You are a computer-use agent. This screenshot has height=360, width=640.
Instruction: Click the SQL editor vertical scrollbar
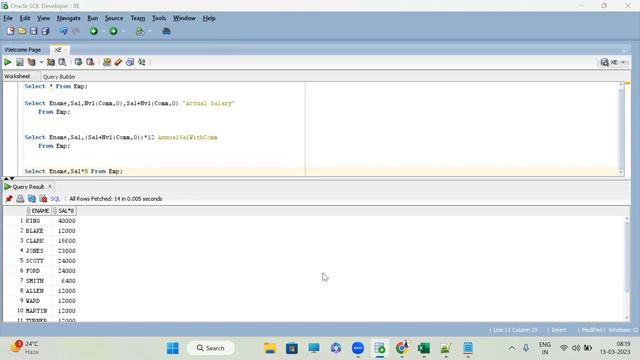(x=621, y=129)
